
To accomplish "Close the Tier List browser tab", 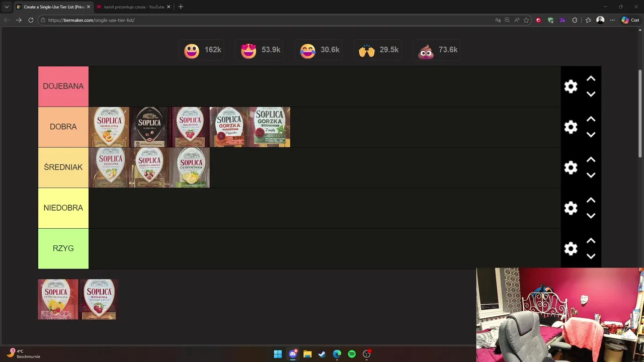I will click(x=89, y=7).
